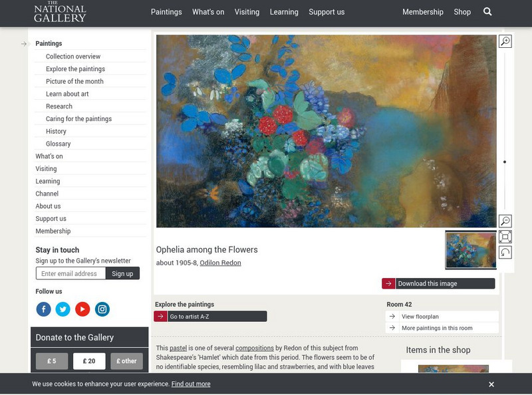This screenshot has width=532, height=395.
Task: Open the YouTube channel icon
Action: (82, 309)
